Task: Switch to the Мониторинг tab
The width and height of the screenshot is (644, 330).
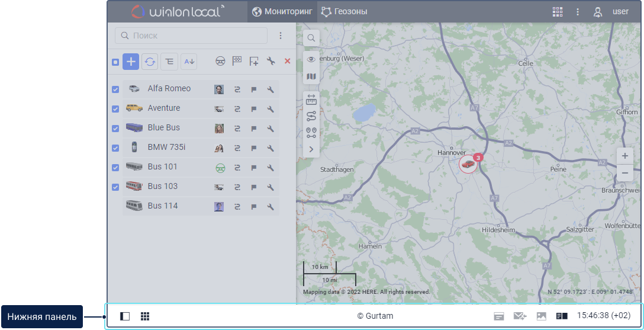Action: (x=281, y=12)
